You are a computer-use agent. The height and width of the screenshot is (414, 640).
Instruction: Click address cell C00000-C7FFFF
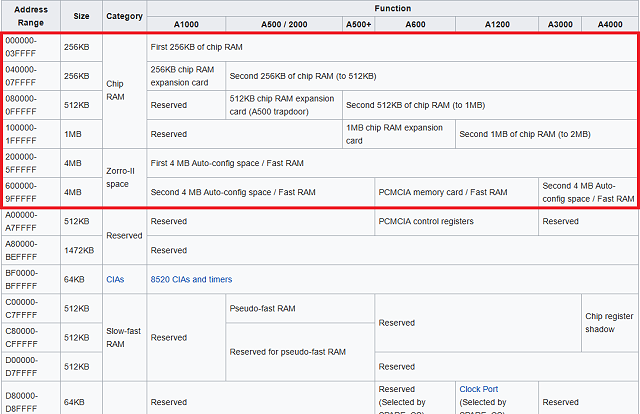pos(31,308)
